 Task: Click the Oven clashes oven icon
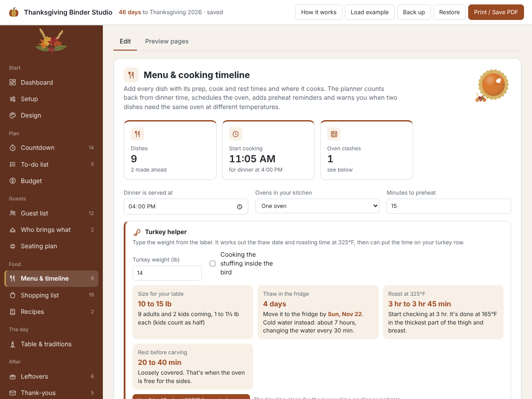tap(334, 134)
